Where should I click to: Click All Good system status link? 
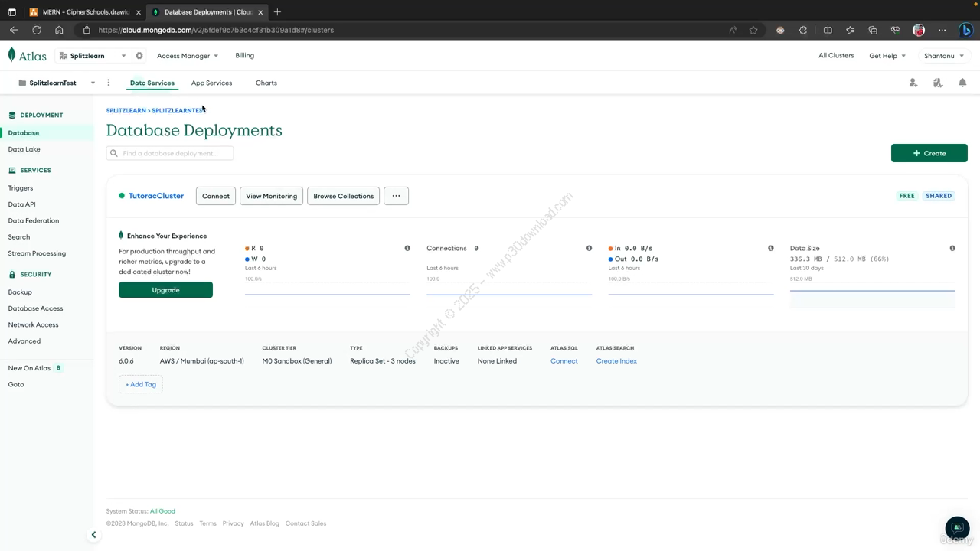[x=162, y=511]
